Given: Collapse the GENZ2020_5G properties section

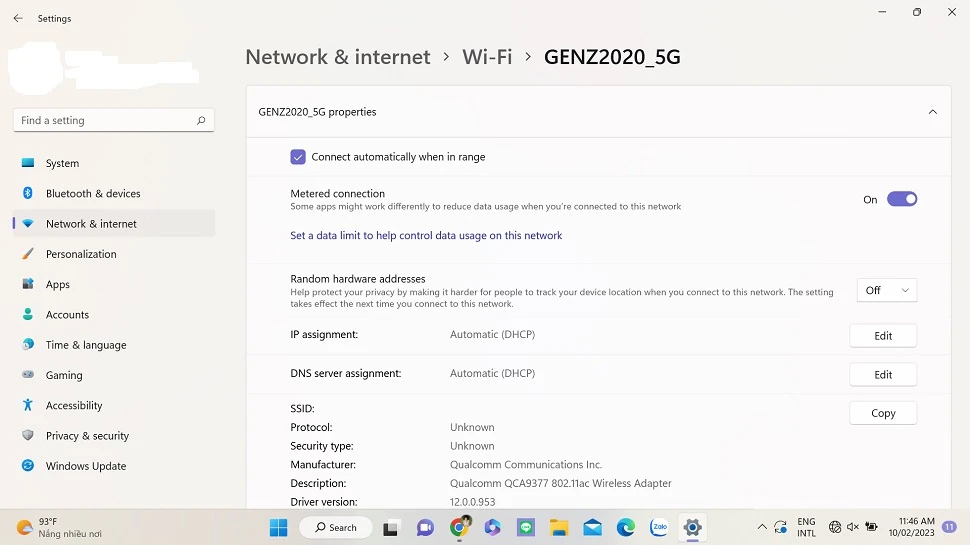Looking at the screenshot, I should click(932, 112).
